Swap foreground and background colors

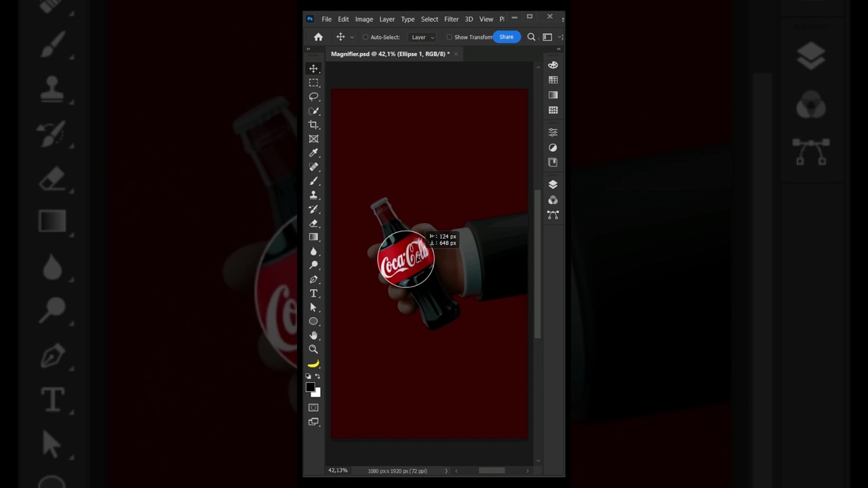(x=317, y=376)
